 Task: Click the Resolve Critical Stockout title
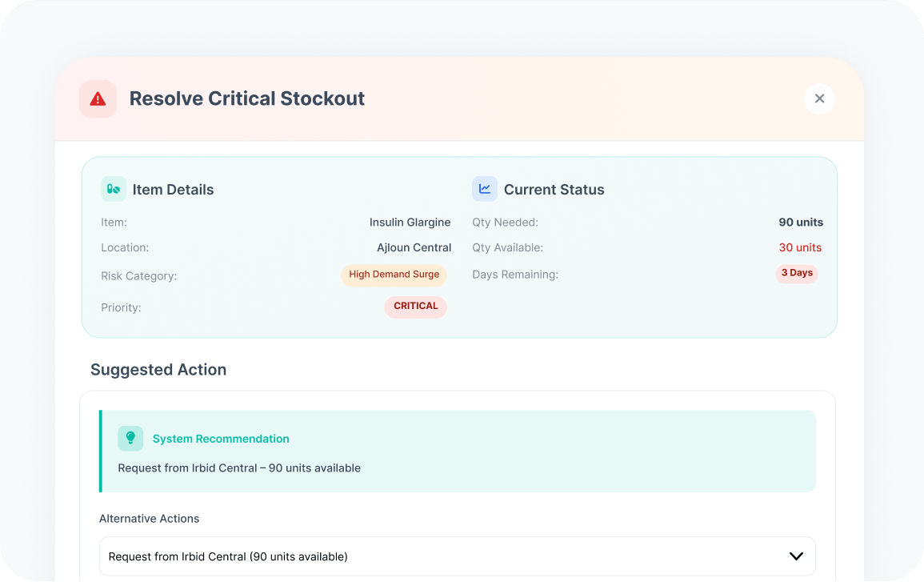(x=246, y=98)
